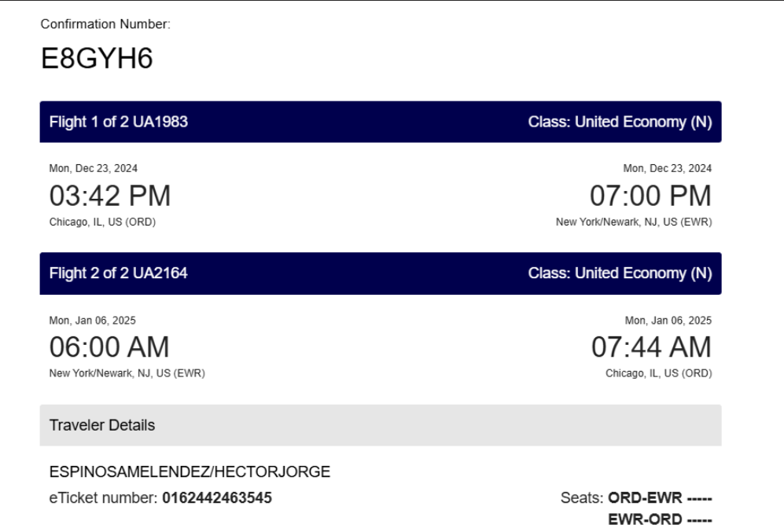The image size is (784, 532).
Task: Click Class: United Economy (N) for flight UA2164
Action: coord(620,273)
